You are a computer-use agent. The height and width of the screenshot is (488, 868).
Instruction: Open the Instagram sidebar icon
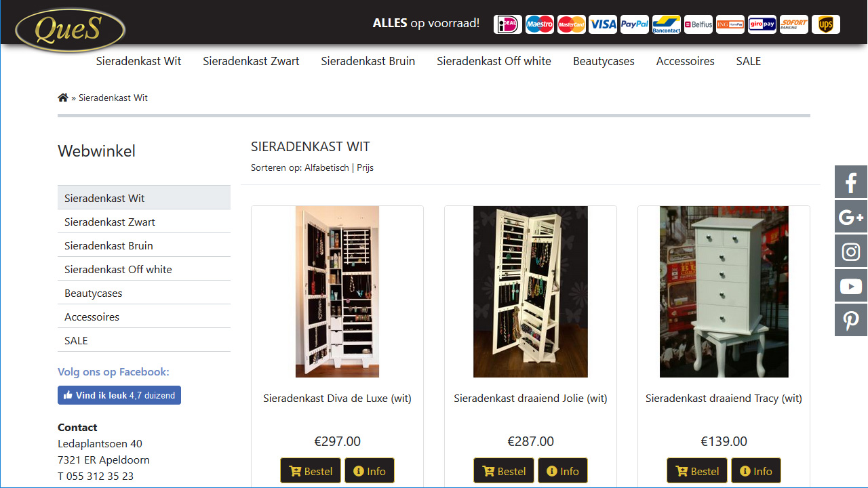(851, 251)
